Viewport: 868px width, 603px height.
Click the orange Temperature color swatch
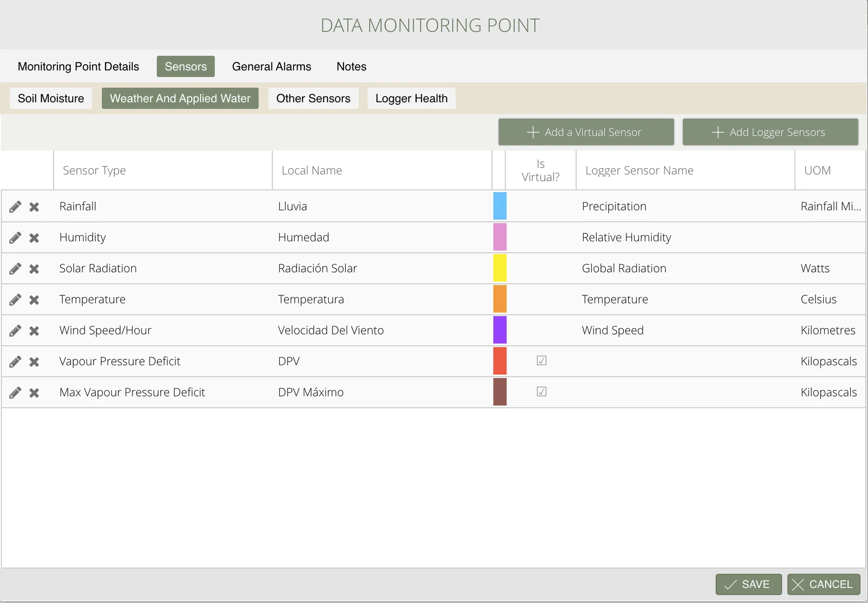coord(500,299)
